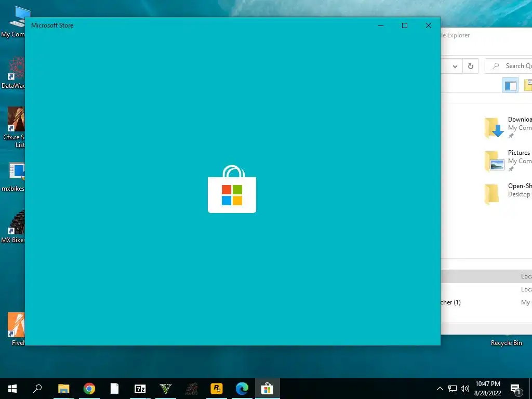
Task: Open File Explorer from the taskbar
Action: coord(64,389)
